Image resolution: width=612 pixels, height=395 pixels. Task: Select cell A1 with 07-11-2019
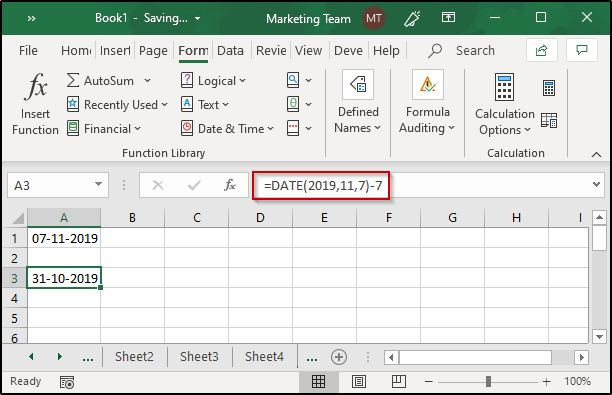point(64,238)
